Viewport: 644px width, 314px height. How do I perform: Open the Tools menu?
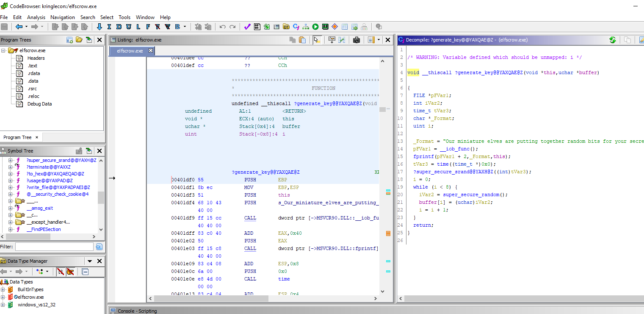tap(124, 17)
